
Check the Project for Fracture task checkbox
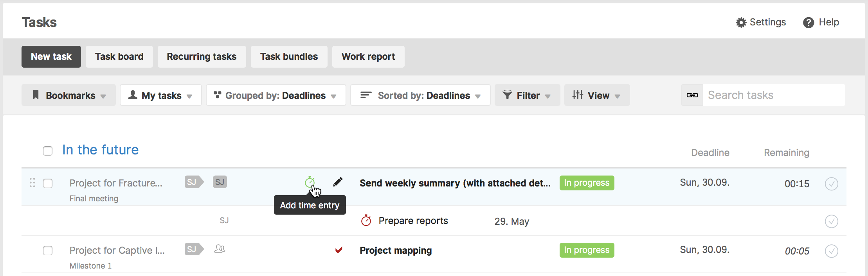coord(48,183)
